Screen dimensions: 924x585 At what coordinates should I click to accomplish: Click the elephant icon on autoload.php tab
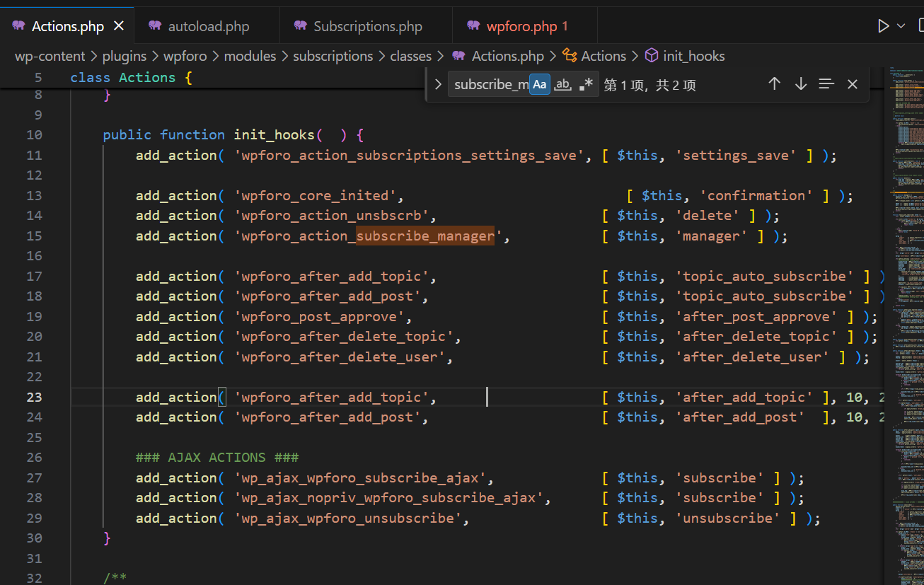tap(155, 26)
